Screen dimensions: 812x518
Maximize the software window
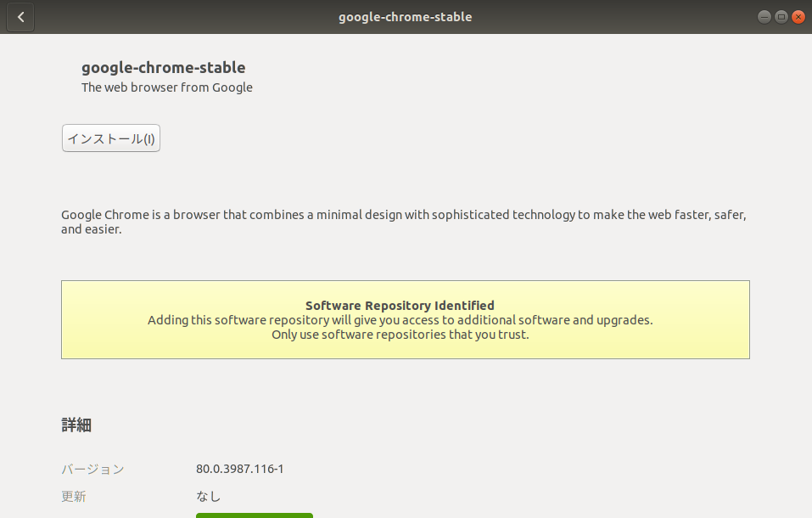(781, 17)
